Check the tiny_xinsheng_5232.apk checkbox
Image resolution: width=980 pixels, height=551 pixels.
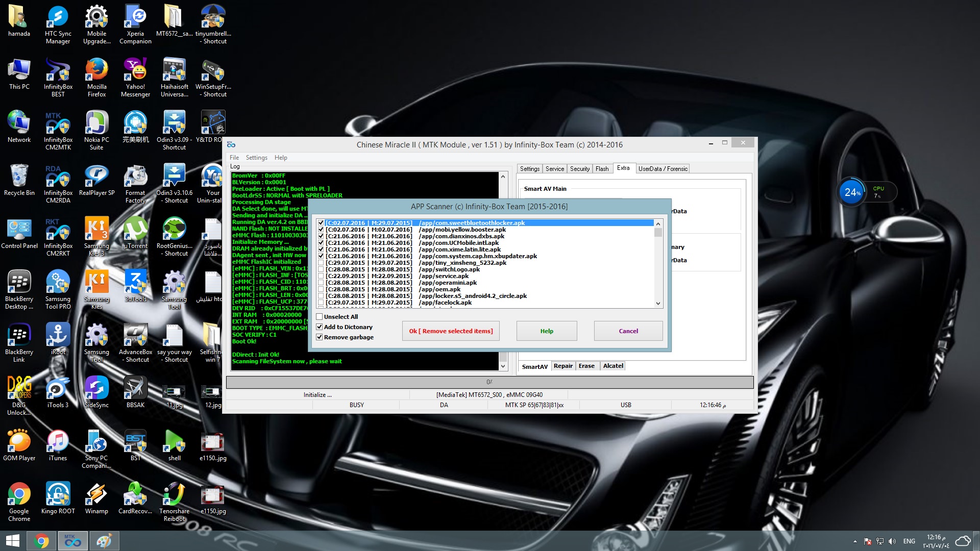tap(321, 263)
